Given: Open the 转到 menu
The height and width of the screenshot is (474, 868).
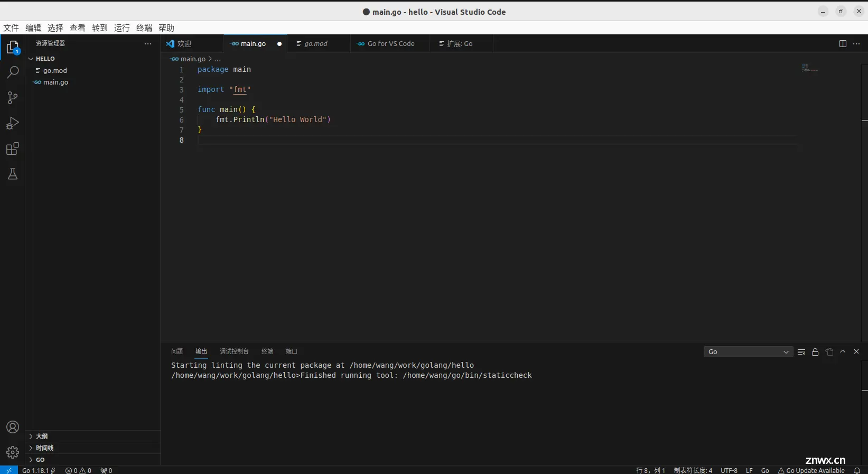Looking at the screenshot, I should pyautogui.click(x=100, y=28).
